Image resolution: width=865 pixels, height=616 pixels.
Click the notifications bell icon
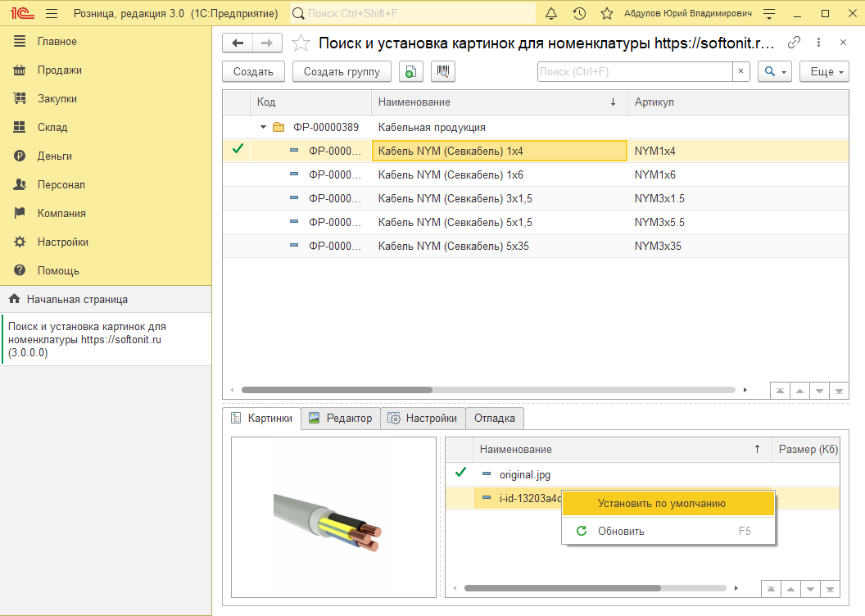click(x=551, y=14)
